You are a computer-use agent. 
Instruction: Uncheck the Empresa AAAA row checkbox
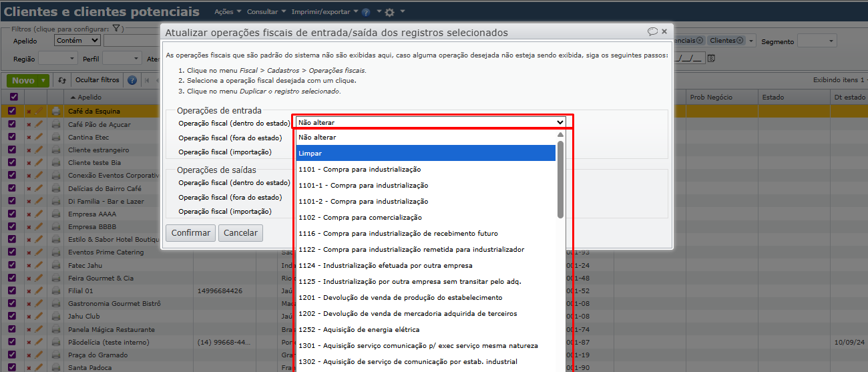point(13,214)
